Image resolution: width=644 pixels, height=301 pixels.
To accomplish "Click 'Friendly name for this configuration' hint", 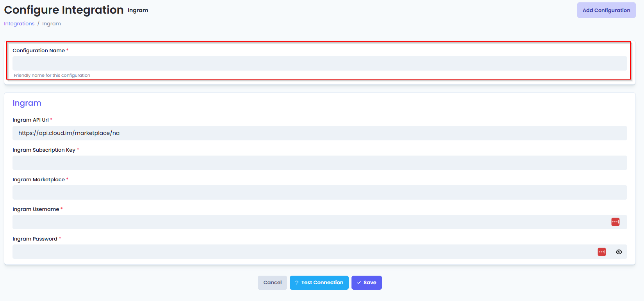I will pyautogui.click(x=52, y=75).
